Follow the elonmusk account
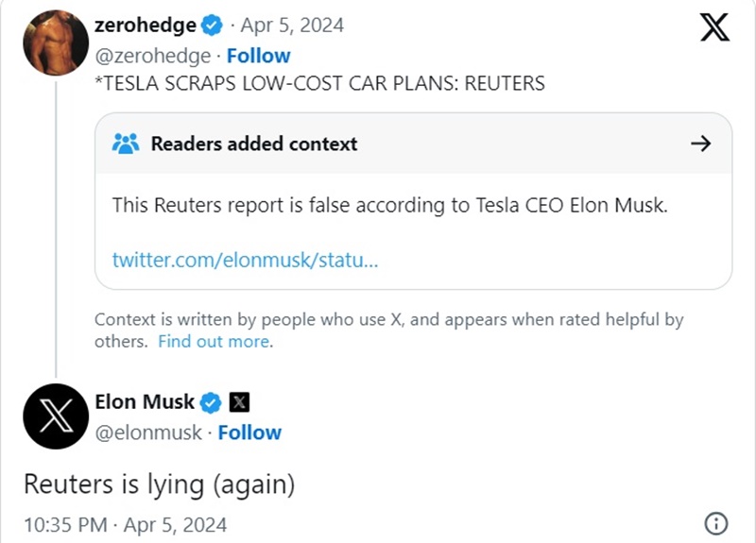756x543 pixels. click(x=249, y=433)
